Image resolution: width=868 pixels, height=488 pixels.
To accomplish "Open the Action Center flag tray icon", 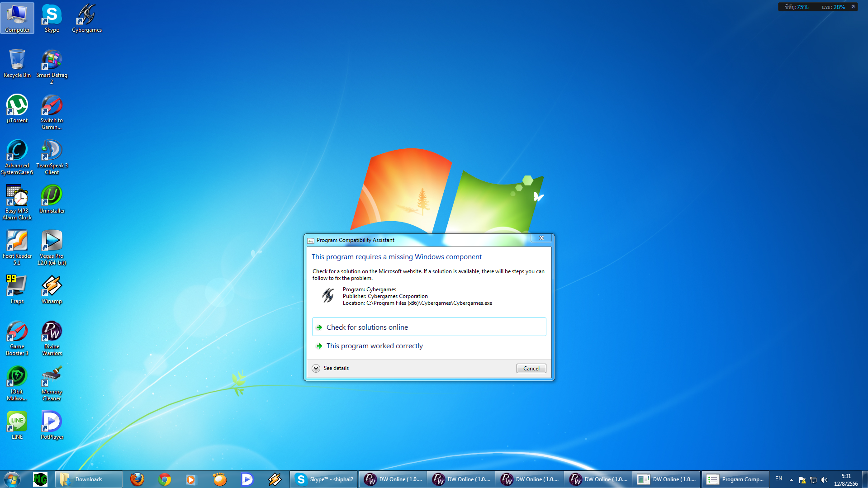I will [x=802, y=479].
